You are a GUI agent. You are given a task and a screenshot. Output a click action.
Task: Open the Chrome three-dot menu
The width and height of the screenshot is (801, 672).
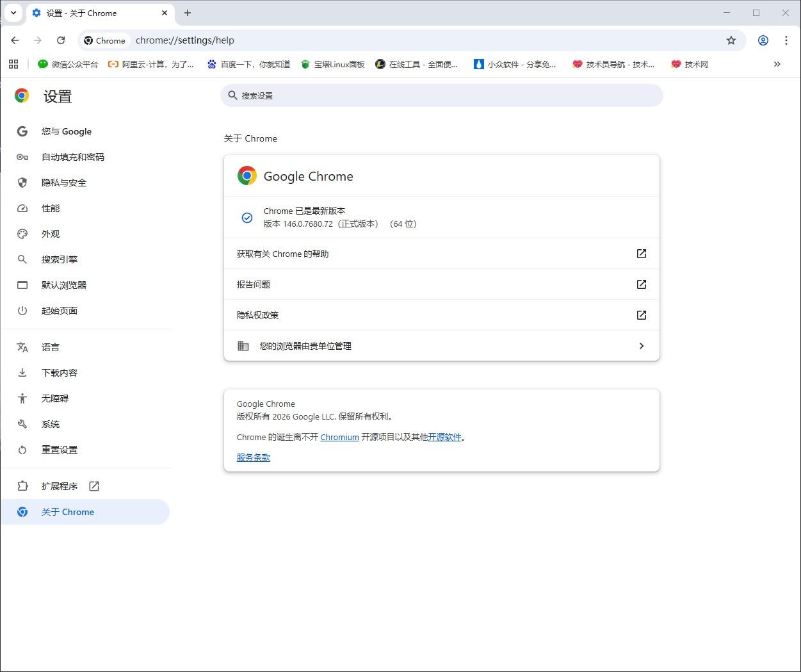(786, 40)
